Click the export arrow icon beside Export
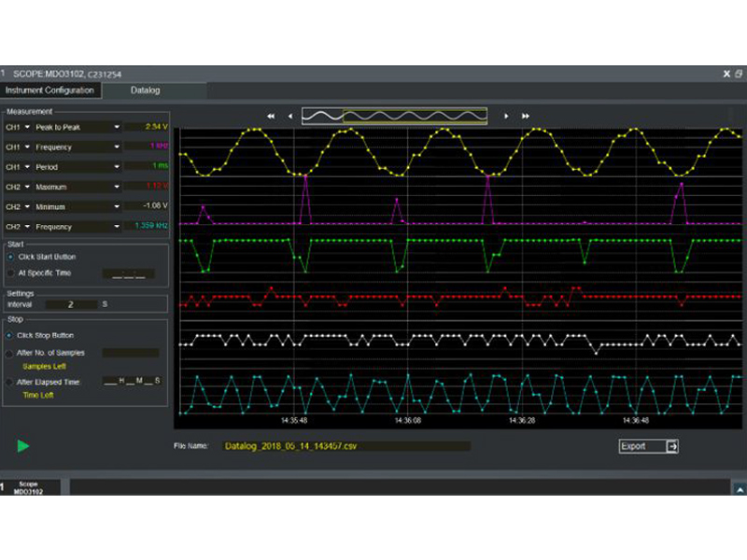This screenshot has height=560, width=747. point(671,446)
